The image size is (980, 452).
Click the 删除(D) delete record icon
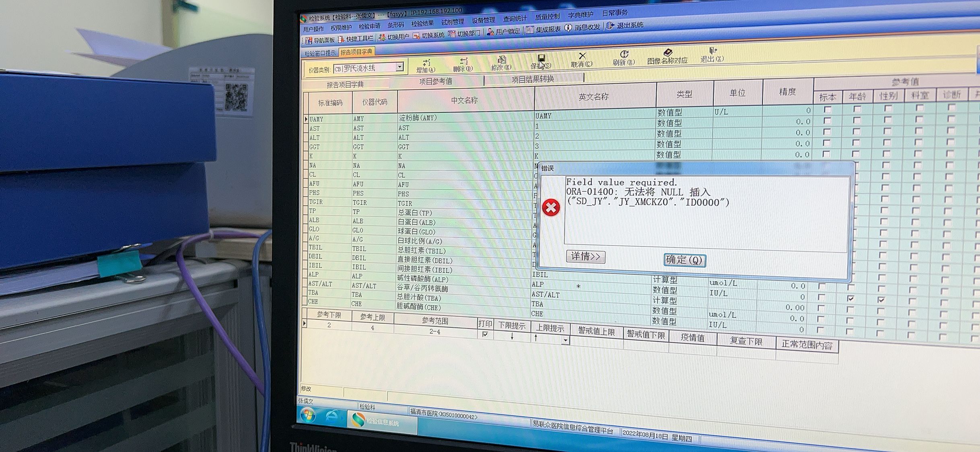[x=463, y=62]
